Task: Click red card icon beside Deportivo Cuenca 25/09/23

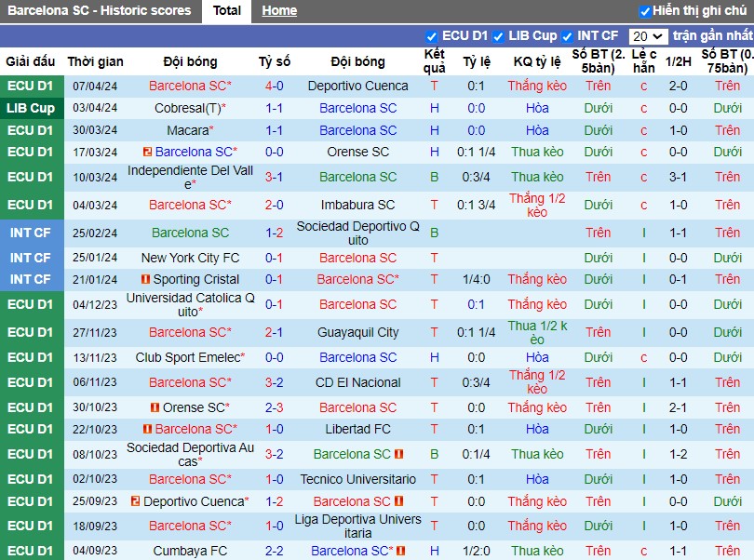Action: pos(135,501)
